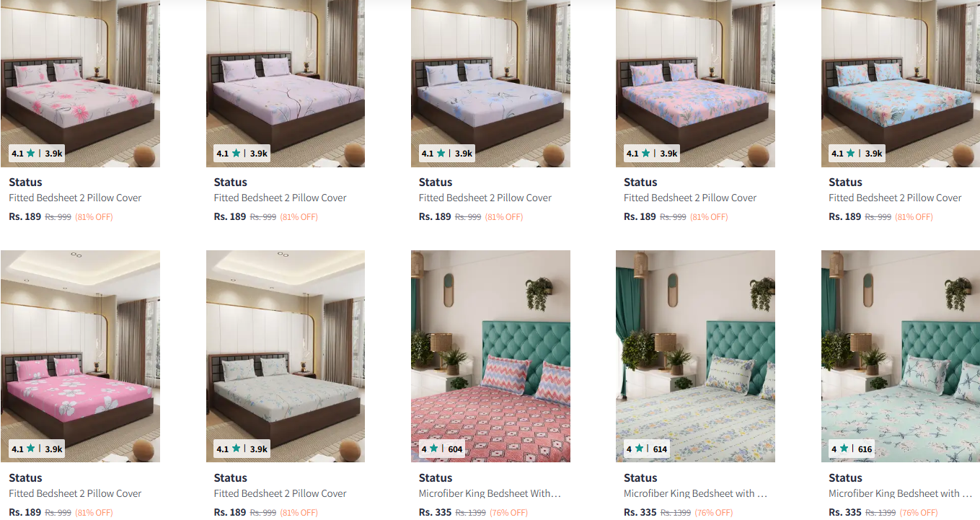Click Rs. 335 price under 614-rated bedsheet
Viewport: 980px width, 520px height.
click(640, 512)
